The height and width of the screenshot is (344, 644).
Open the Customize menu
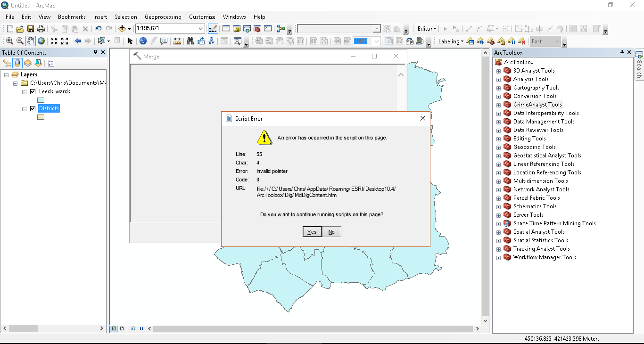point(202,17)
